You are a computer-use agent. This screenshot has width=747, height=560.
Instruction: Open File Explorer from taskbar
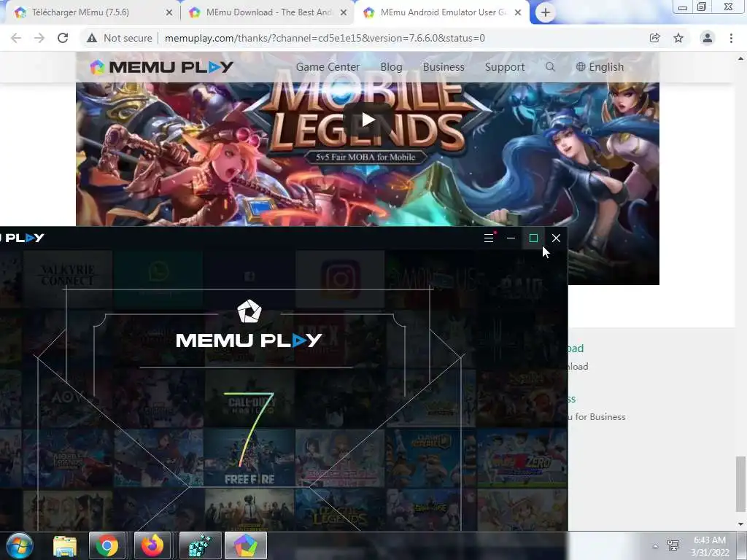point(65,545)
